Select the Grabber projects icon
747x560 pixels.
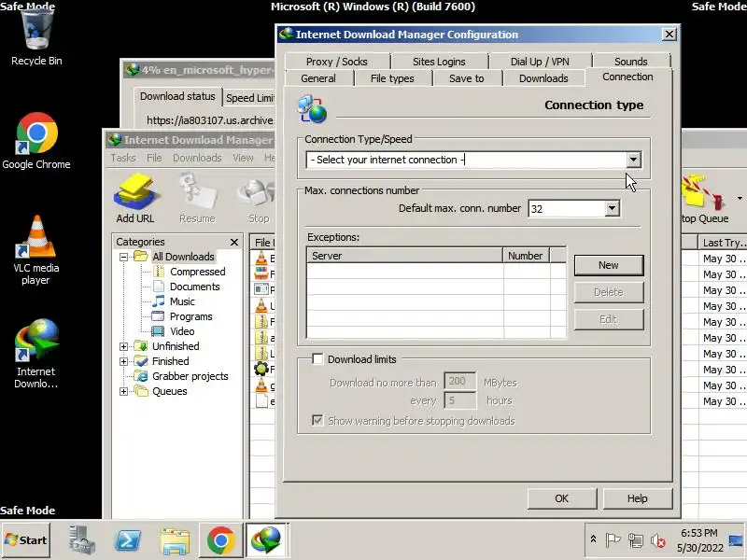(141, 376)
